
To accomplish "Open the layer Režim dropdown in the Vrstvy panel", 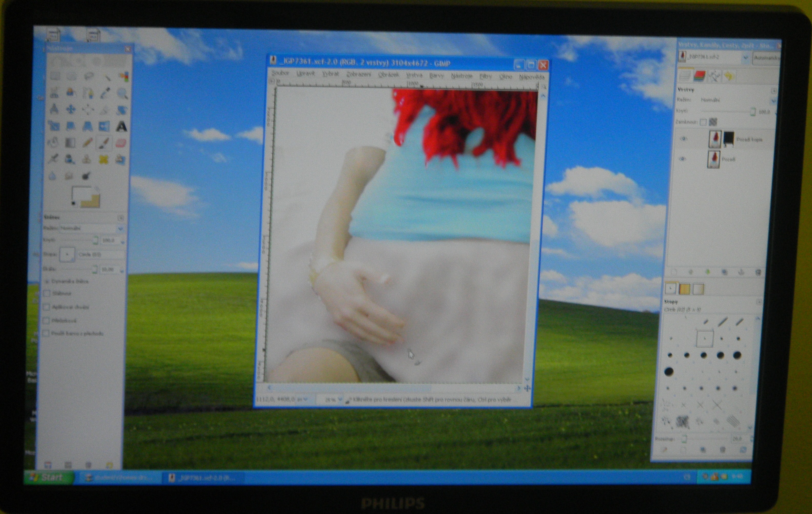I will coord(735,100).
